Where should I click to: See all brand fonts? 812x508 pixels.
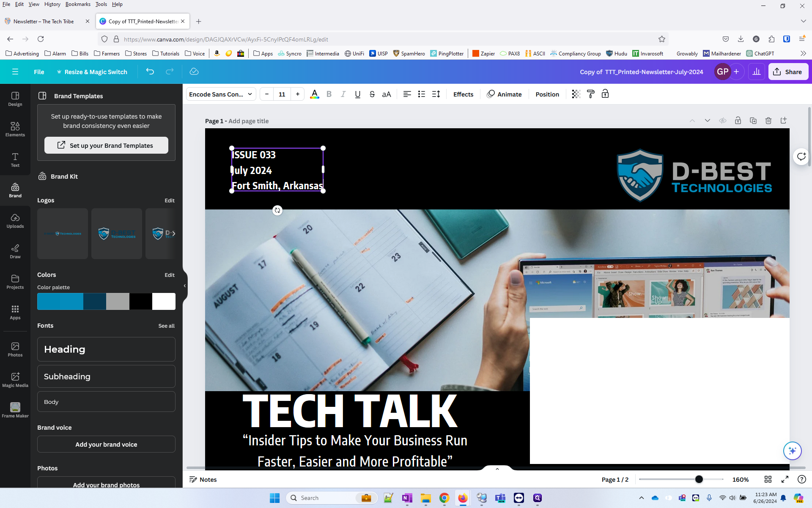(166, 326)
